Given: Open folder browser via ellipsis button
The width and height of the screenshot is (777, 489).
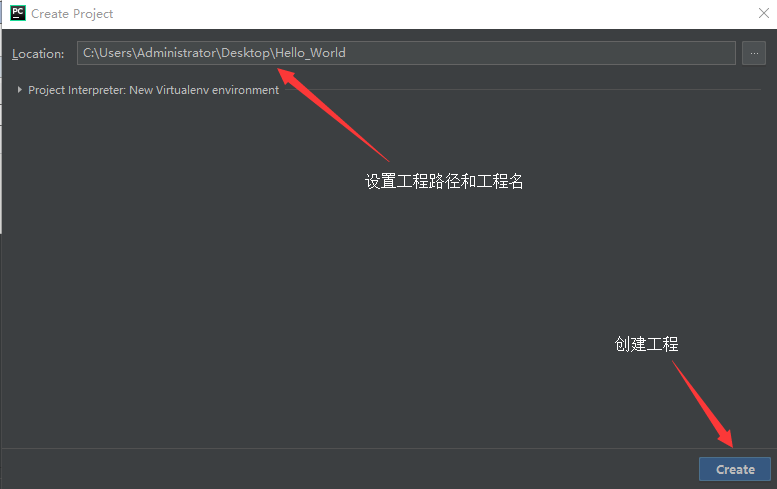Looking at the screenshot, I should pos(754,53).
